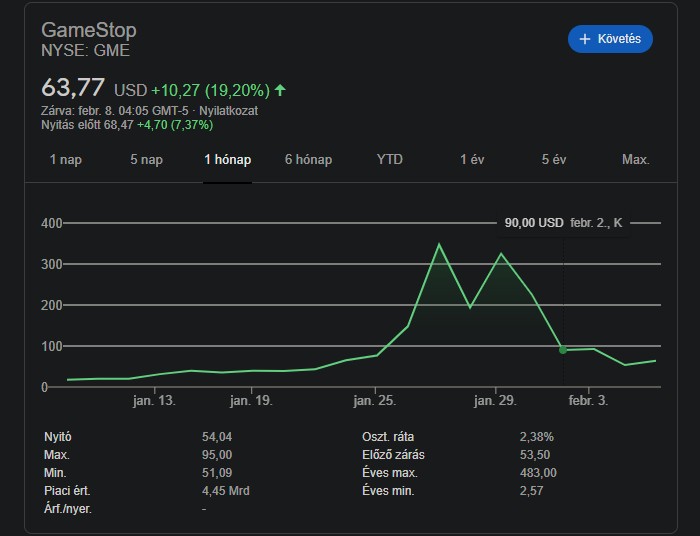The image size is (700, 536).
Task: Click the highest peak of the price chart
Action: pos(438,244)
